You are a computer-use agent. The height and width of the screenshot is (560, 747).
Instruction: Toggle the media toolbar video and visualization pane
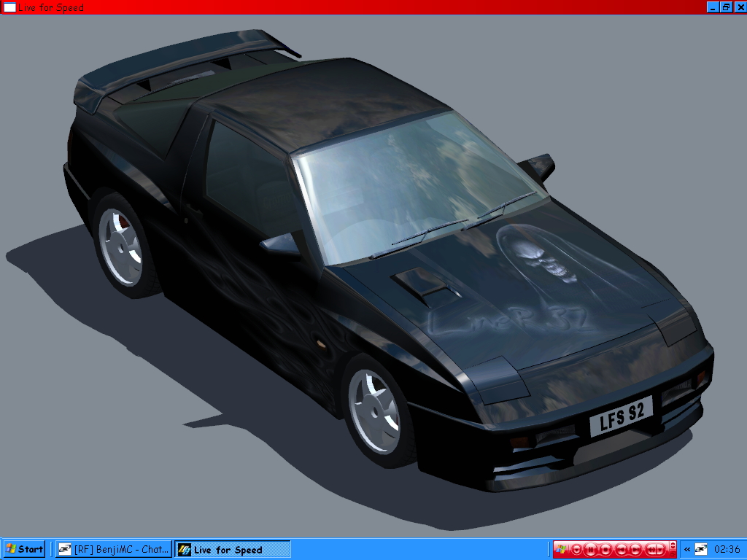click(x=673, y=545)
